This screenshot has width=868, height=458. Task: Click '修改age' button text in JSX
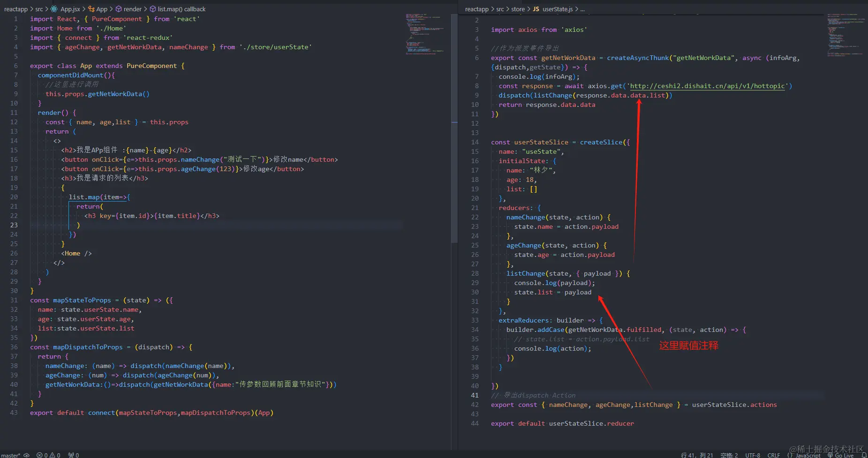click(257, 169)
